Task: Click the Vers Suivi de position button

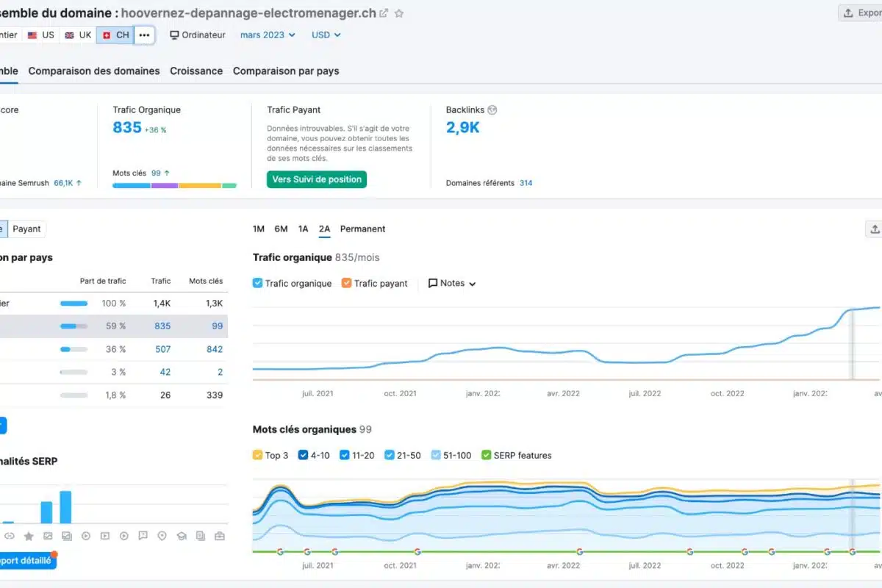Action: 317,179
